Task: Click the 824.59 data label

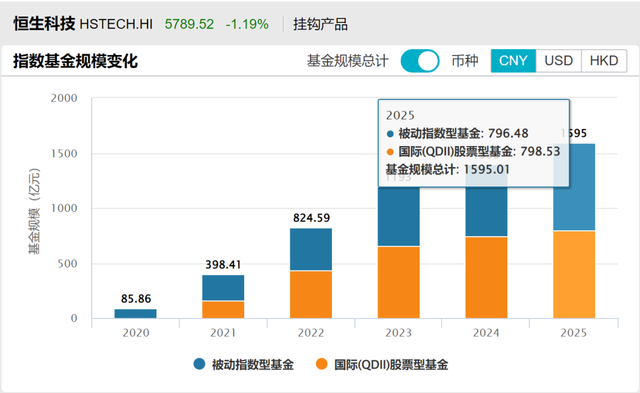Action: tap(311, 218)
